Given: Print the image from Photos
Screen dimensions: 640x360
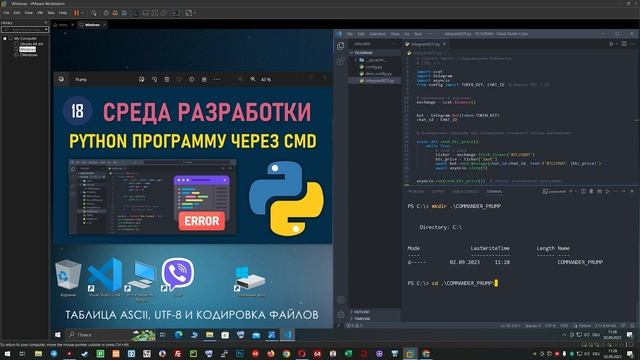Looking at the screenshot, I should (x=204, y=79).
